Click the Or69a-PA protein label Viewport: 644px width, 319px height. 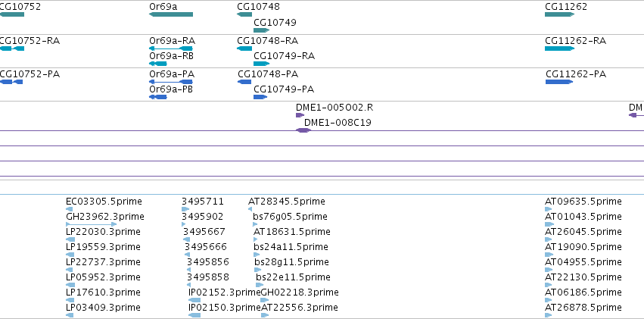pos(172,74)
